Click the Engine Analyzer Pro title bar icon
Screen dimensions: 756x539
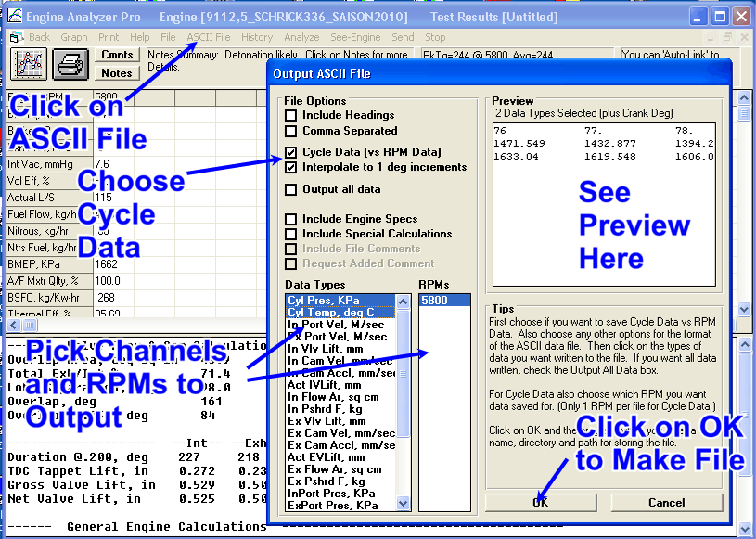click(17, 17)
